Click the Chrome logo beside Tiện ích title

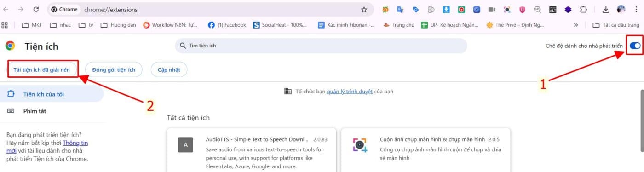point(10,46)
